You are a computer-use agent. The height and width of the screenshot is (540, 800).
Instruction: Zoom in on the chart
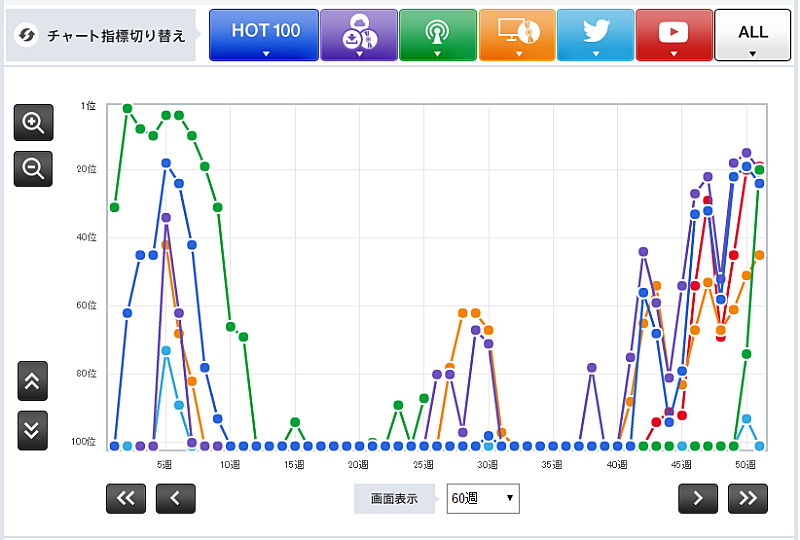click(33, 123)
